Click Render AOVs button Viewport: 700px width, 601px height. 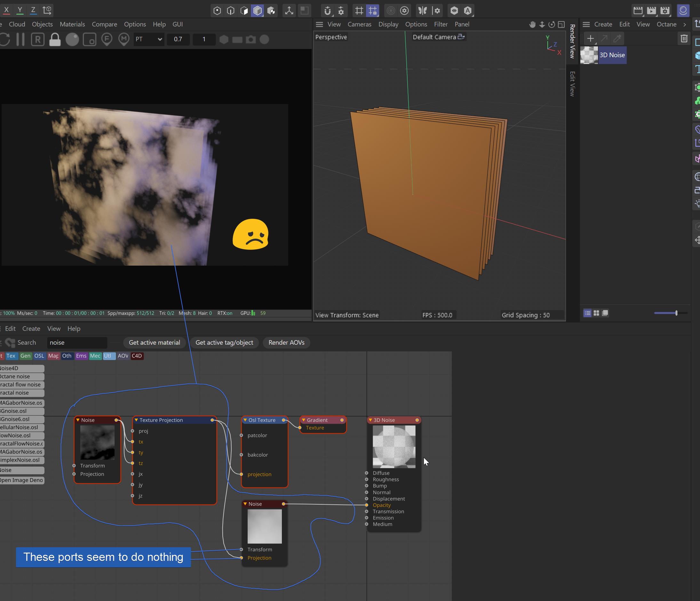286,343
